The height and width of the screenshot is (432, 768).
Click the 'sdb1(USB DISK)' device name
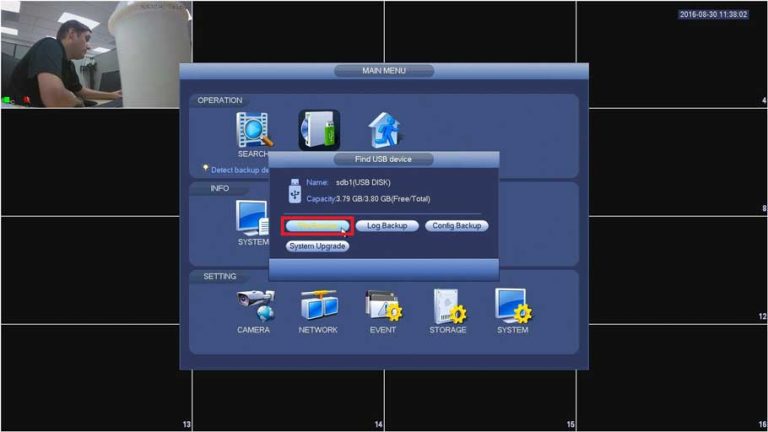pos(363,182)
